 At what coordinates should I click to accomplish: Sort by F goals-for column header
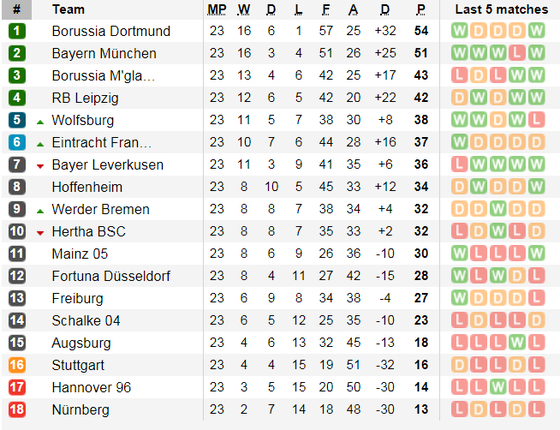click(x=326, y=9)
